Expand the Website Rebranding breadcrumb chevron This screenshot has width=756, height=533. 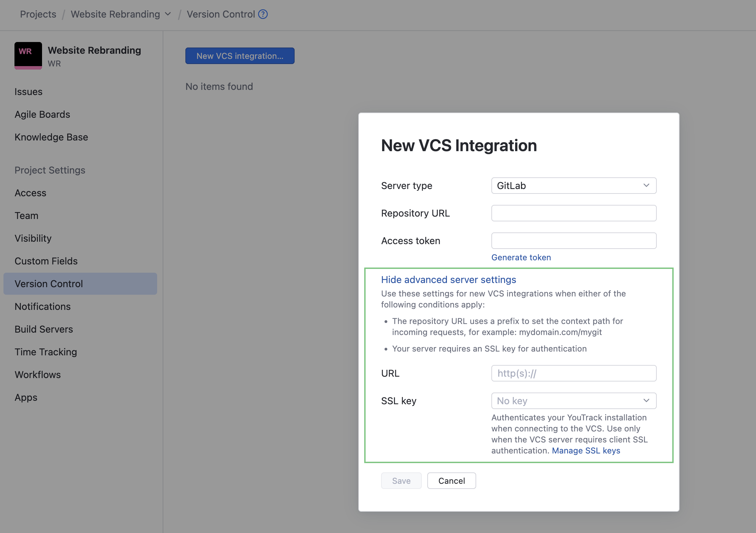[x=168, y=14]
